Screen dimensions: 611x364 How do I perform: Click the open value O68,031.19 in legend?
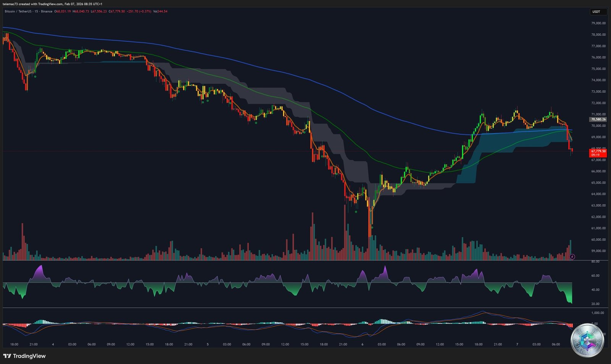click(63, 12)
